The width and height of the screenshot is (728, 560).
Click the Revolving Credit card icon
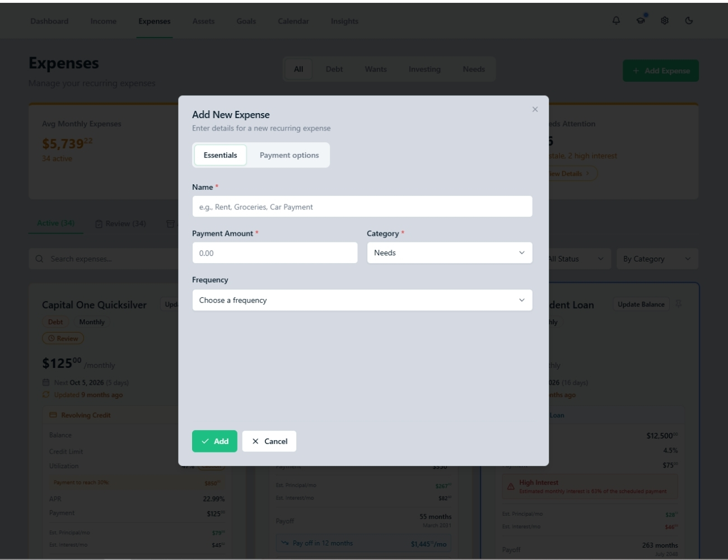tap(53, 415)
